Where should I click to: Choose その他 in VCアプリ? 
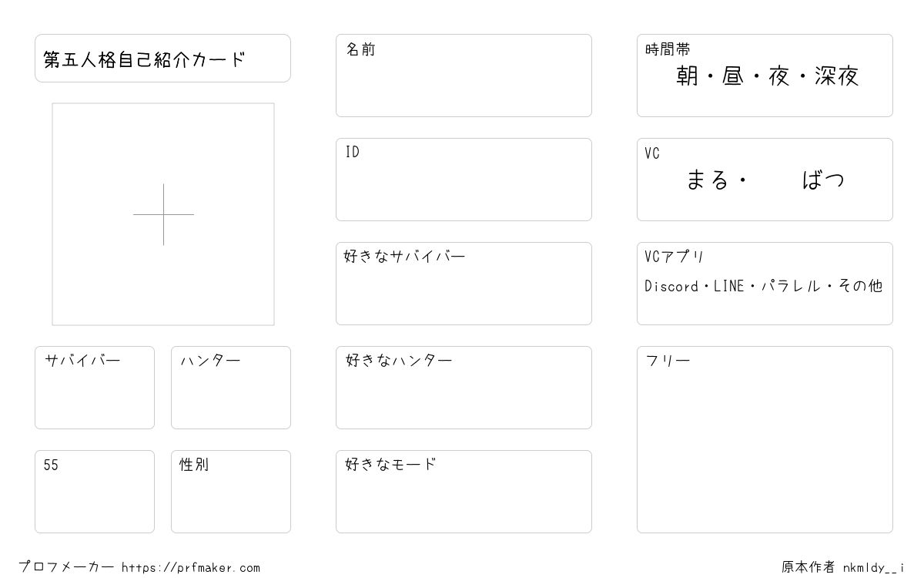[859, 286]
